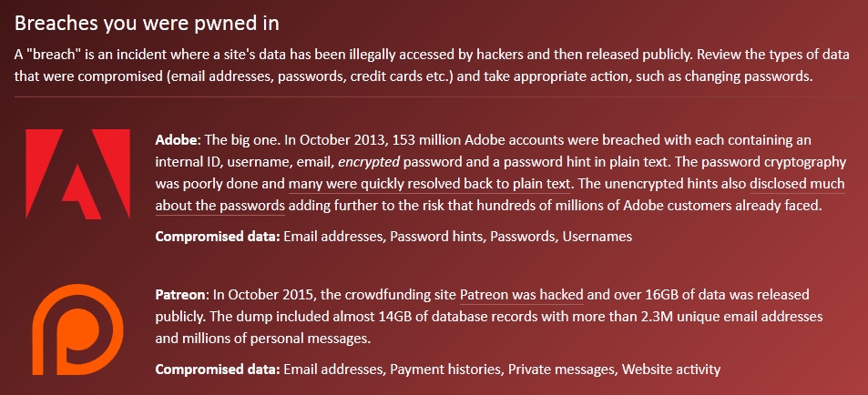Click 'Compromised data:' label under Patreon

[218, 370]
